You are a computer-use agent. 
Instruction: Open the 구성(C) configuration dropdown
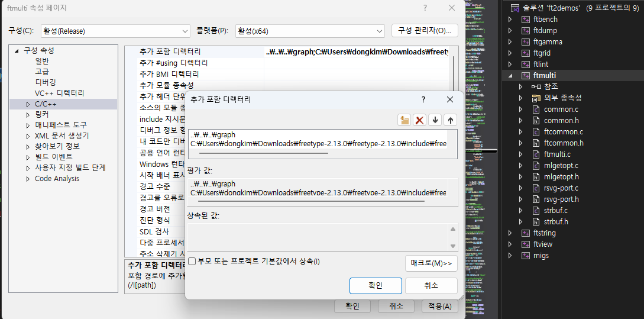[x=115, y=31]
